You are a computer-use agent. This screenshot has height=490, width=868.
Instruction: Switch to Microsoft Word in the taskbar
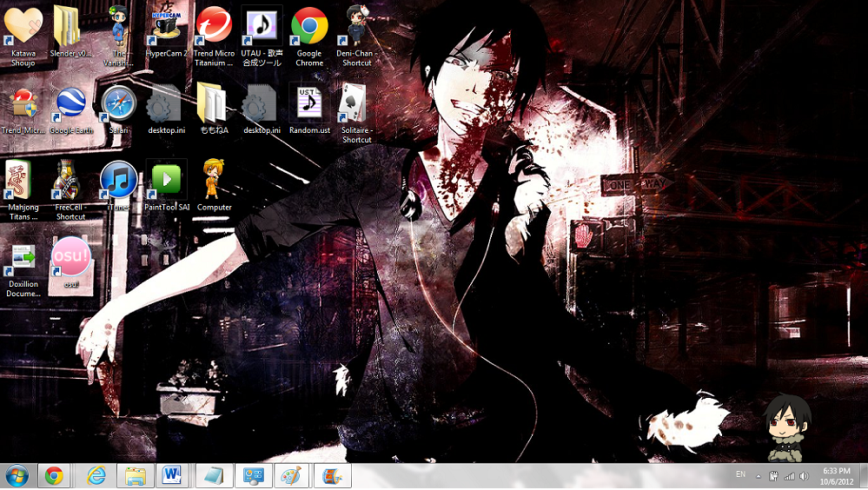click(x=172, y=476)
